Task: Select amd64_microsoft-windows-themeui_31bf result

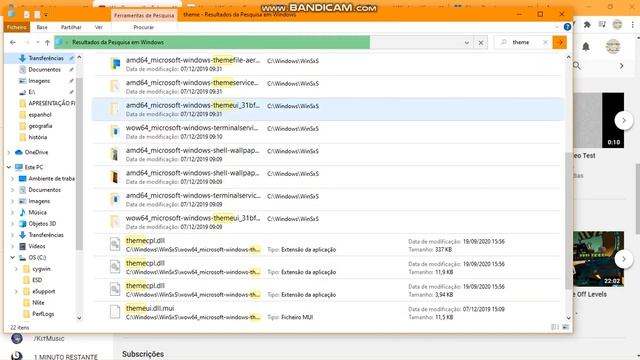Action: pyautogui.click(x=328, y=109)
